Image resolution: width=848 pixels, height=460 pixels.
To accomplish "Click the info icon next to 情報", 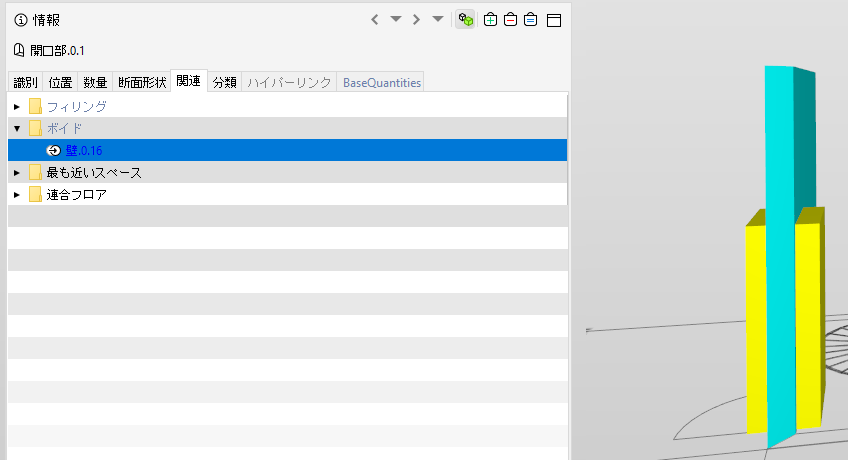I will [x=21, y=21].
